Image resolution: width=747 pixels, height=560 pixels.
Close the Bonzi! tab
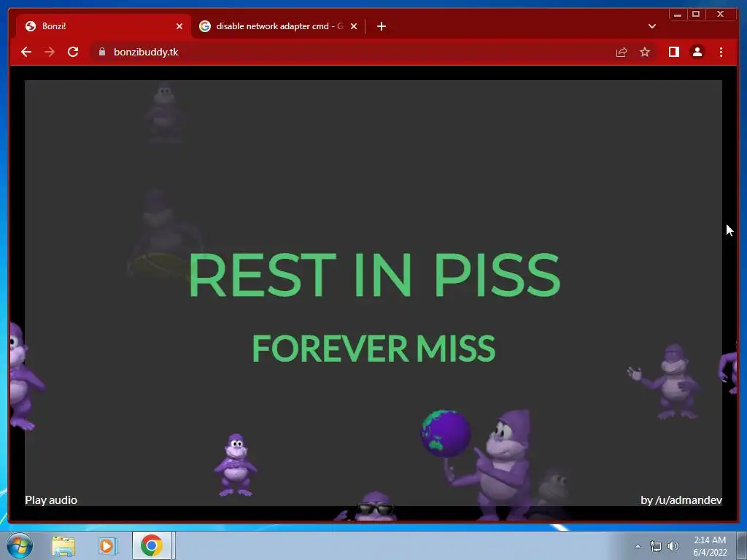(179, 26)
